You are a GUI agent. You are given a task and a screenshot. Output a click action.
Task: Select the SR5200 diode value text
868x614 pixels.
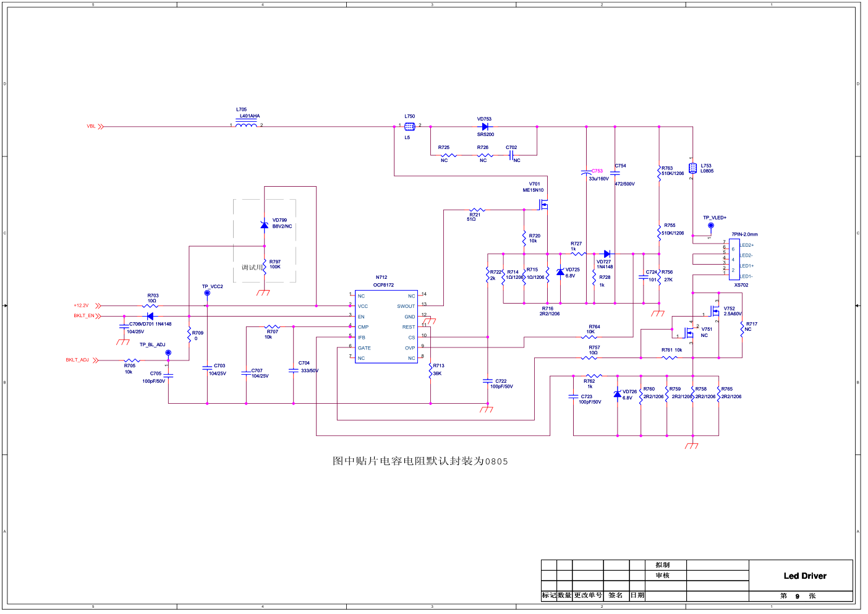pyautogui.click(x=485, y=135)
